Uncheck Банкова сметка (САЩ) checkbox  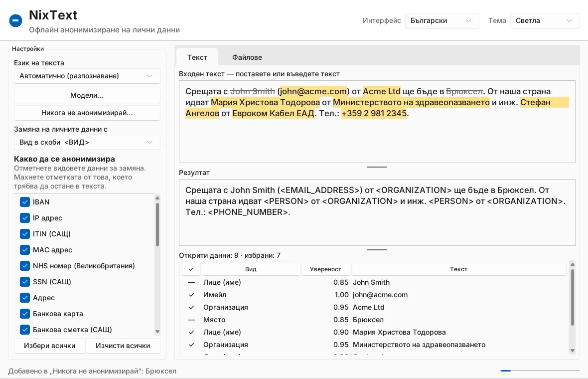[x=25, y=330]
